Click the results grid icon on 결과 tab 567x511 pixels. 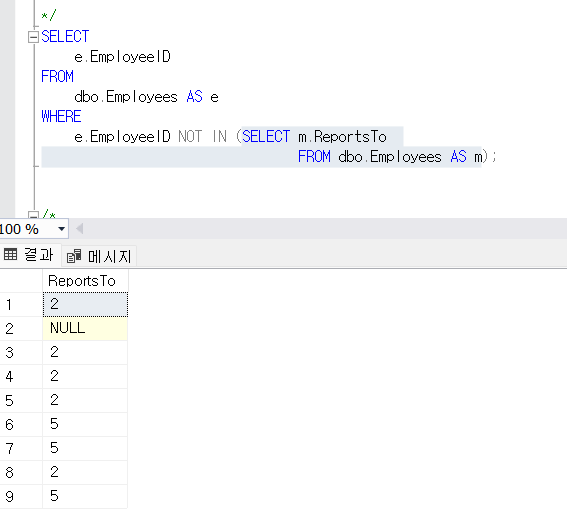point(10,255)
